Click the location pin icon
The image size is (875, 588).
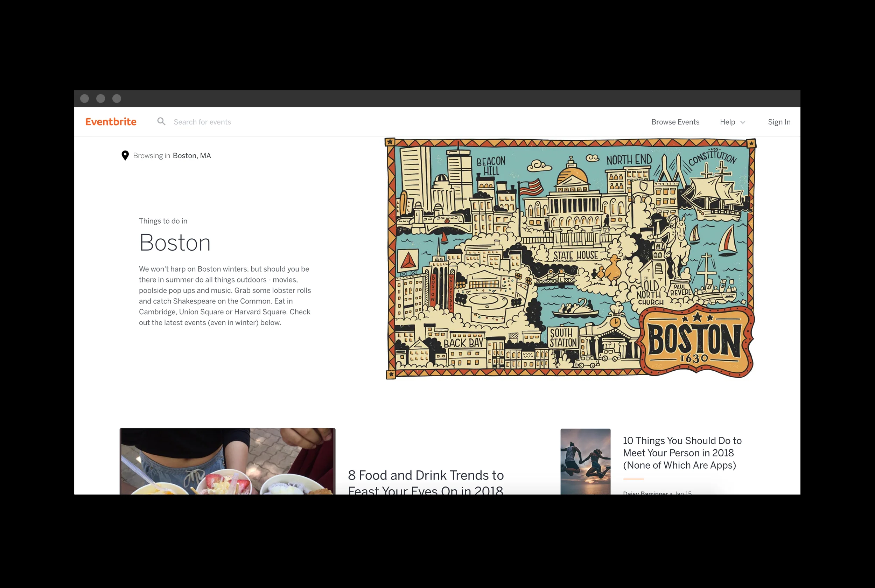[x=125, y=156]
